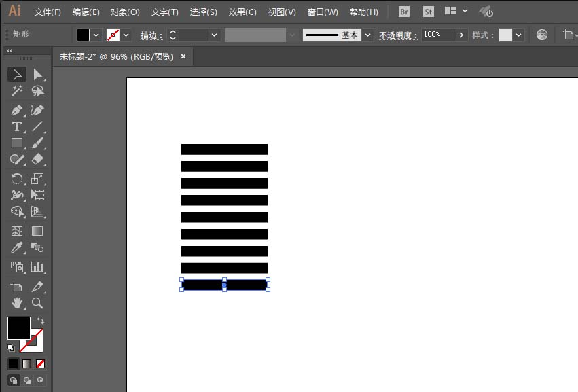Screen dimensions: 578x392
Task: Swap fill and stroke colors
Action: pyautogui.click(x=41, y=321)
